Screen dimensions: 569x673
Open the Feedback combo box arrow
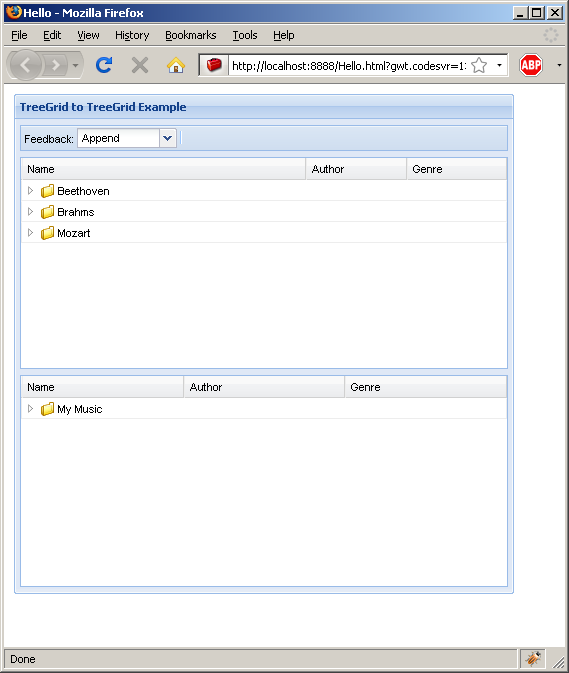(168, 138)
